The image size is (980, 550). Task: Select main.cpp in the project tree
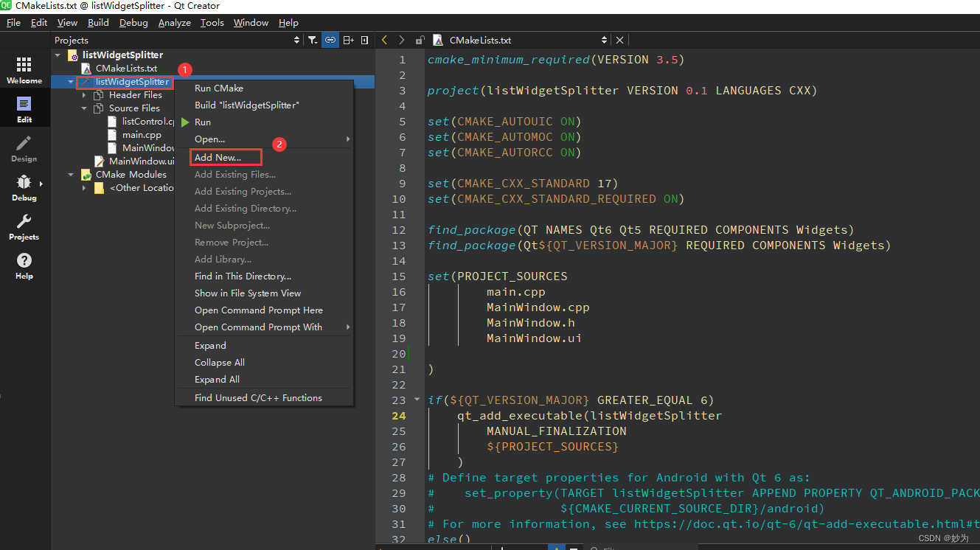[x=142, y=135]
